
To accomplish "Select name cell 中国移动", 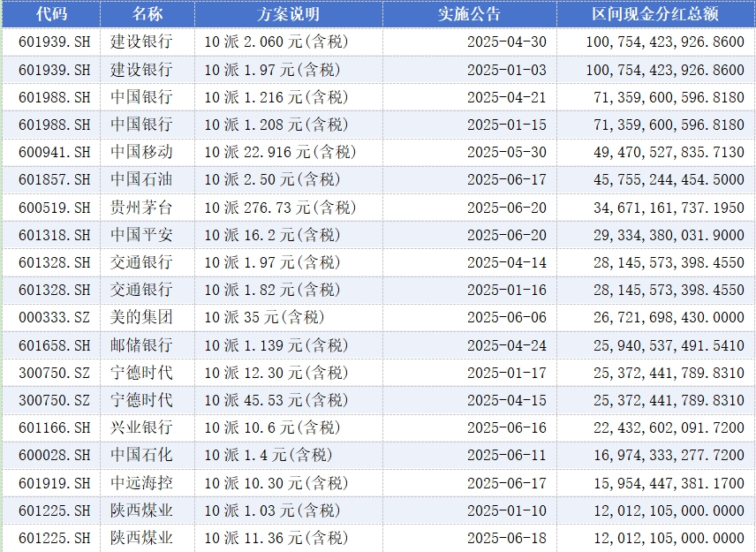I will (147, 152).
